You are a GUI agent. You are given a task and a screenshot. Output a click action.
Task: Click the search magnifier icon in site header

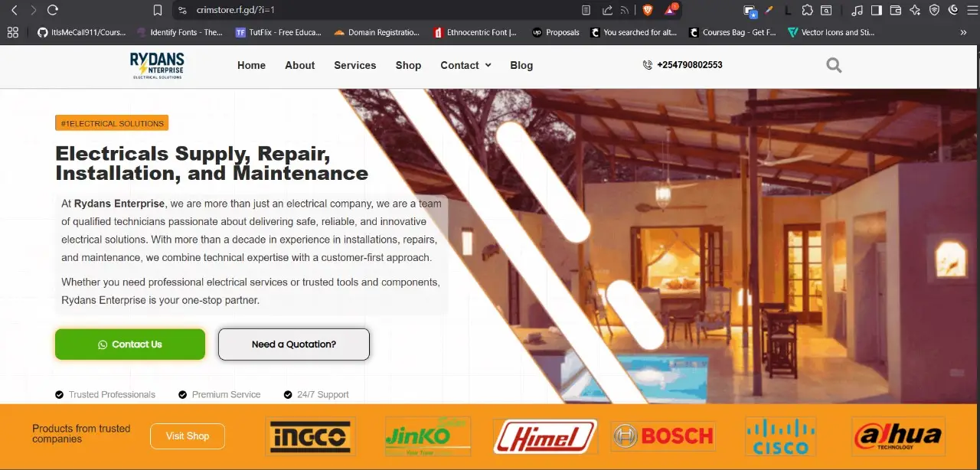[834, 66]
